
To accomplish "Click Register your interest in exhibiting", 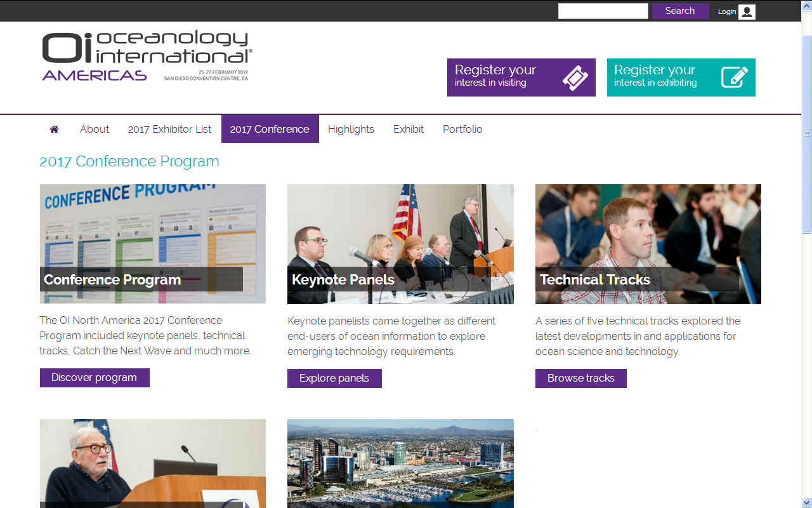I will tap(681, 77).
